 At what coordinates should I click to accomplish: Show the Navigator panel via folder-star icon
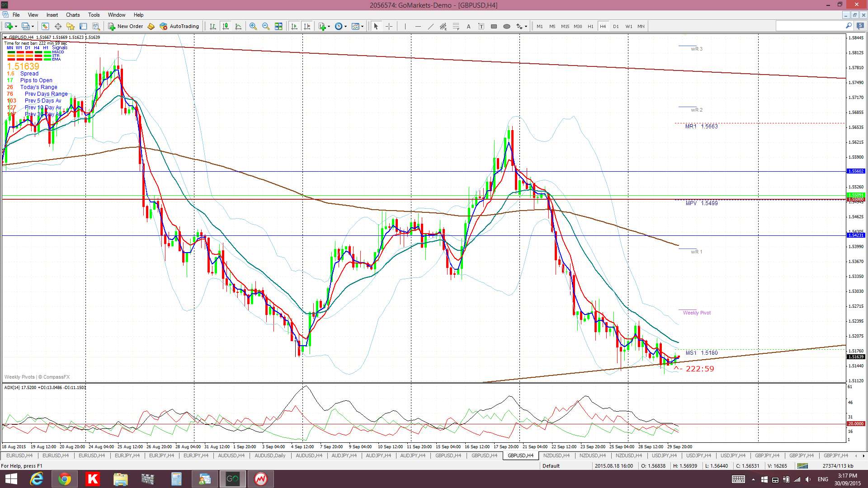[71, 26]
